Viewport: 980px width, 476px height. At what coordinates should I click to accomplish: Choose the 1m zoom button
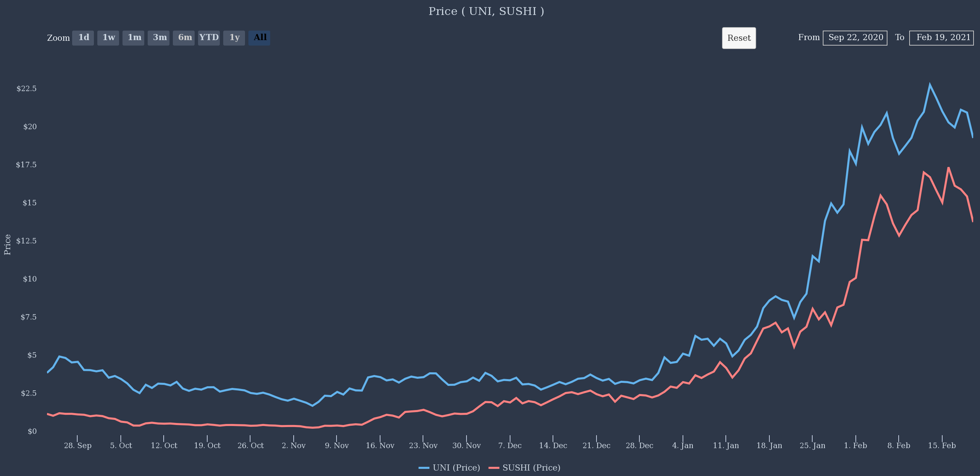(133, 38)
